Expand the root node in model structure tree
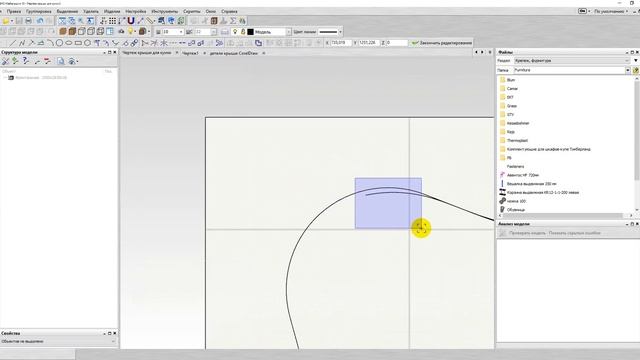 coord(5,78)
